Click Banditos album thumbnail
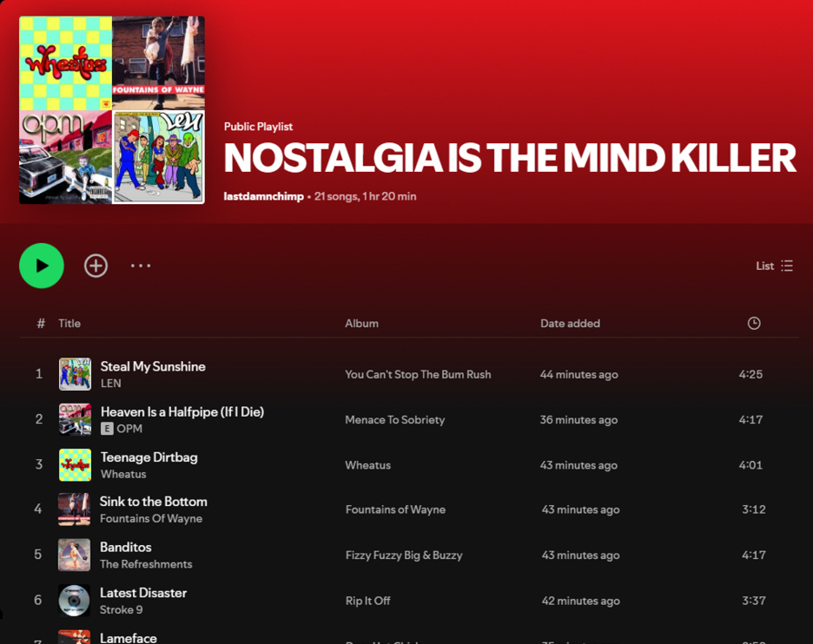 (x=74, y=555)
